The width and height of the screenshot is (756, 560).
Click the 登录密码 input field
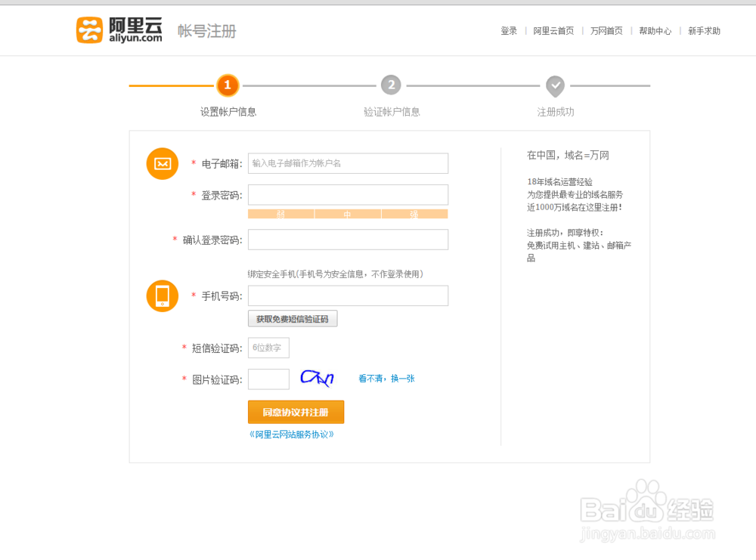pos(348,195)
